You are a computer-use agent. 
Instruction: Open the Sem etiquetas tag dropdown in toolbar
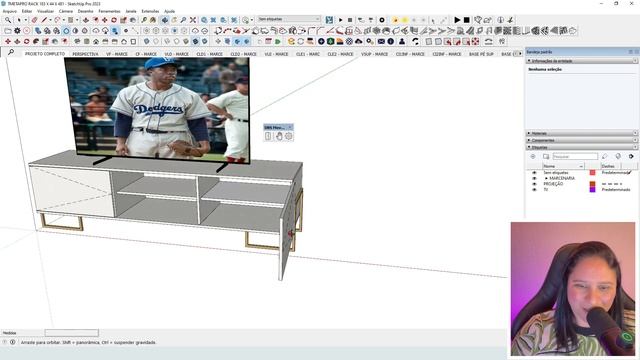tap(289, 19)
